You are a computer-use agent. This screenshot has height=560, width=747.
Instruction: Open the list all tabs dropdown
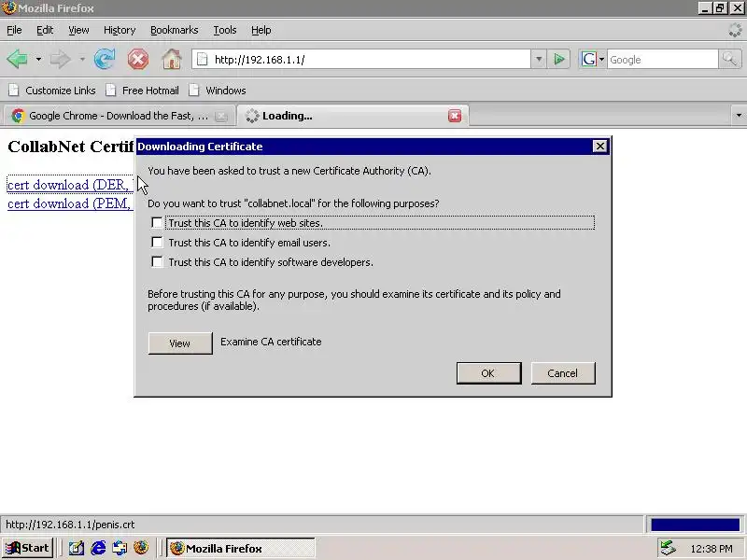[739, 115]
